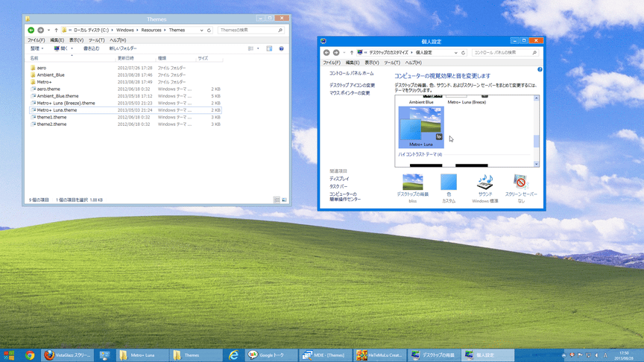Click the search magnifier in Themes window
The image size is (644, 362).
pyautogui.click(x=280, y=31)
